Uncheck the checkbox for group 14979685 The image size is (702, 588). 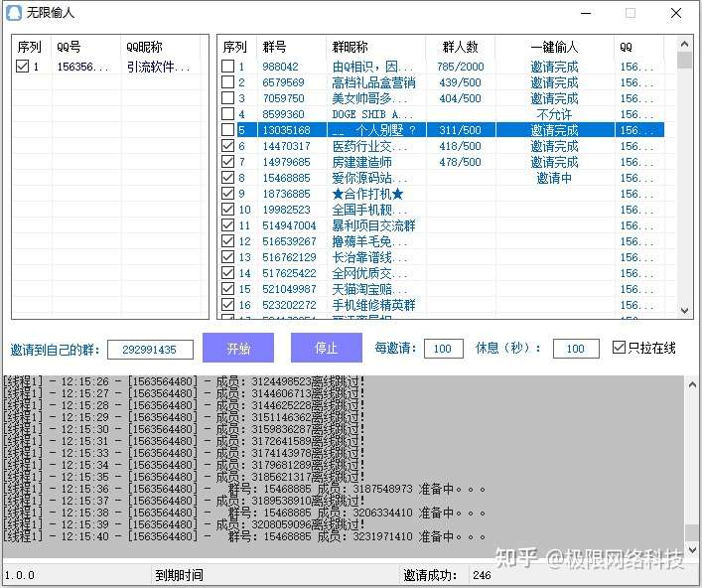pos(227,162)
